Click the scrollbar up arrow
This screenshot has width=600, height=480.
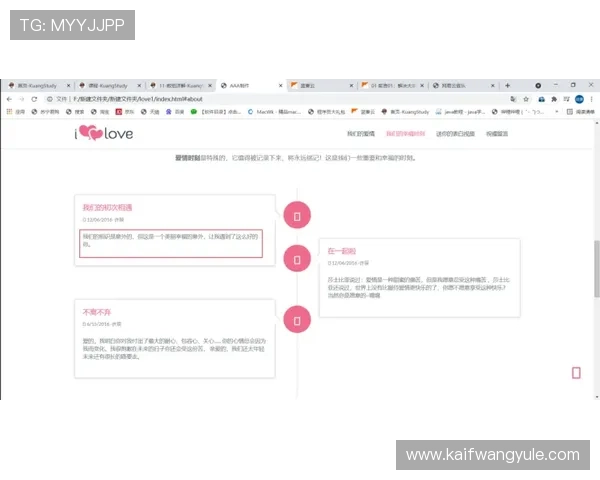coord(597,123)
